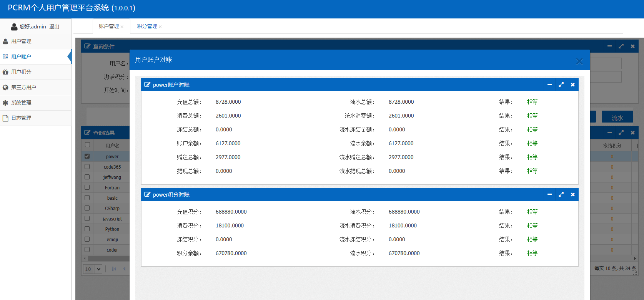This screenshot has width=644, height=300.
Task: Expand power账户对账 panel to fullscreen
Action: point(561,85)
